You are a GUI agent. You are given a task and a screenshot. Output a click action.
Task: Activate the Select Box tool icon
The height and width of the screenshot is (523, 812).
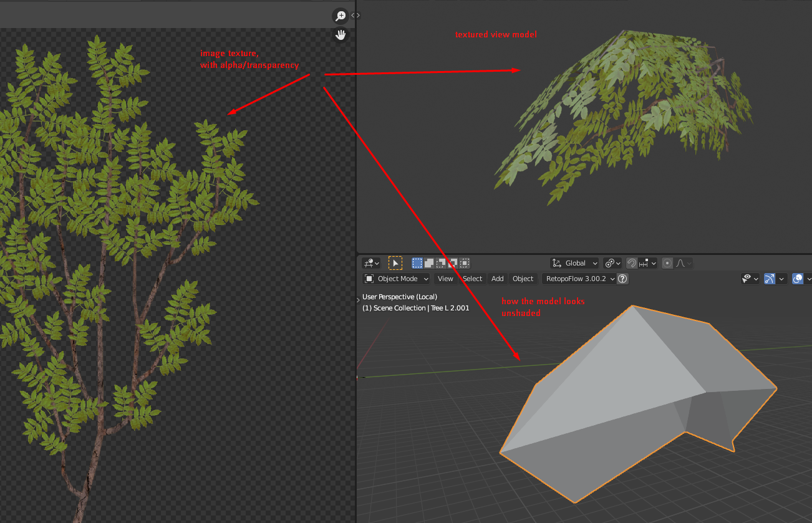395,263
